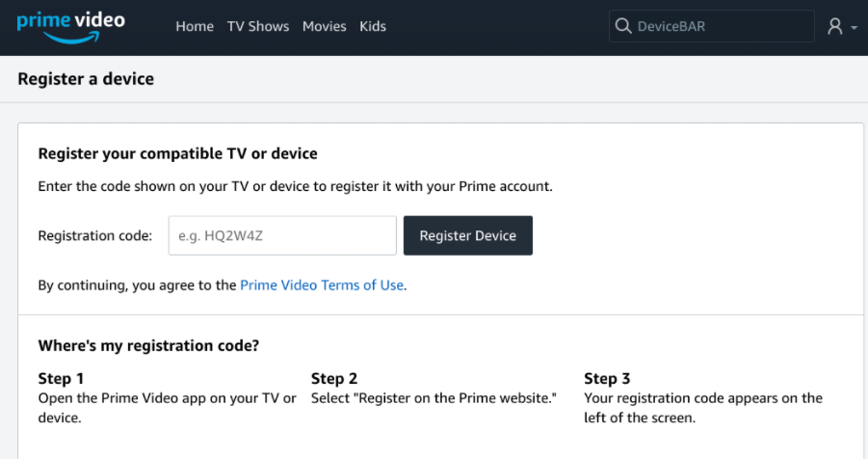
Task: Click the Step 3 heading
Action: 607,379
